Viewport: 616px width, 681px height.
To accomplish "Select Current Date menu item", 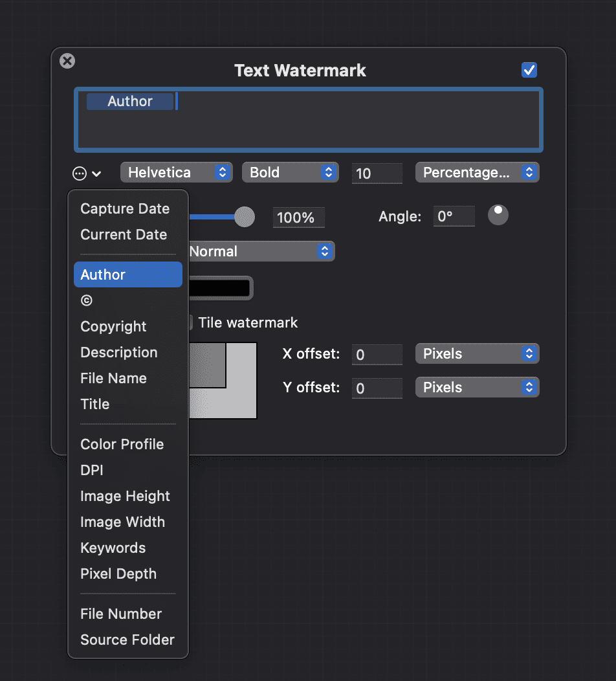I will (x=124, y=235).
